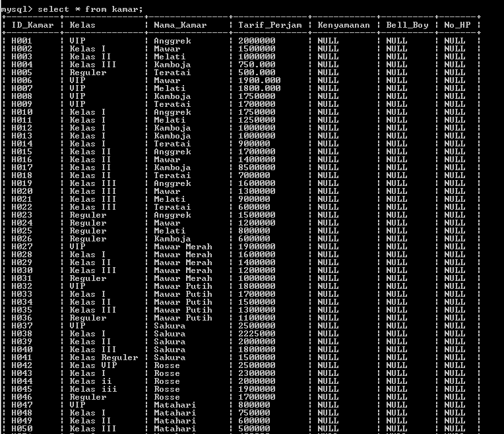Click the 2225000 tariff value
The height and width of the screenshot is (434, 504).
pyautogui.click(x=257, y=334)
